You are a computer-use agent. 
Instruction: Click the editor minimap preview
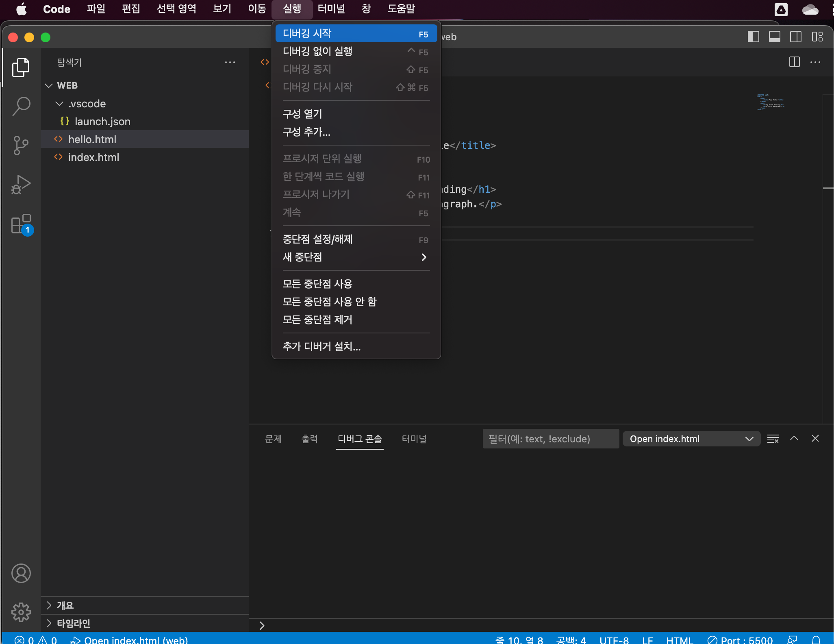tap(770, 102)
